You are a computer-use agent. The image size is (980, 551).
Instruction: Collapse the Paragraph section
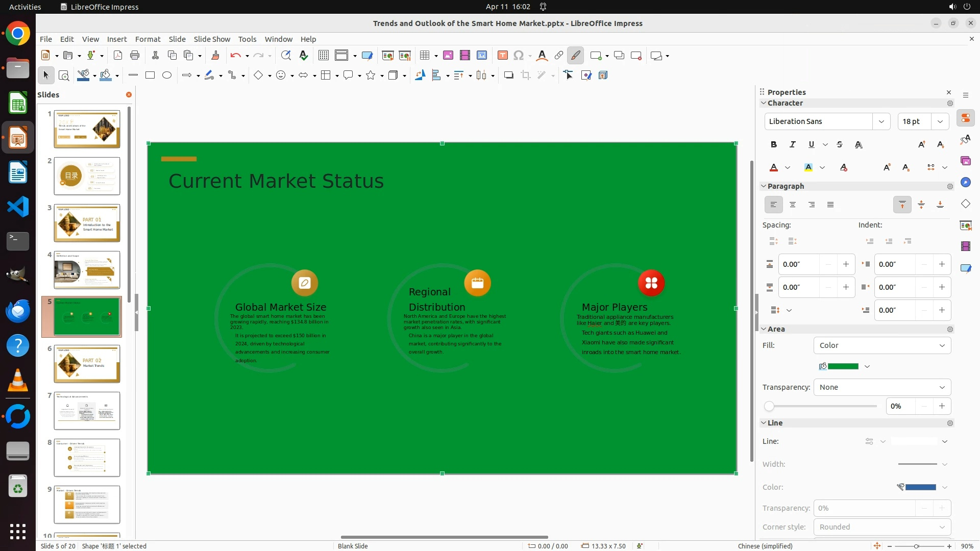764,186
